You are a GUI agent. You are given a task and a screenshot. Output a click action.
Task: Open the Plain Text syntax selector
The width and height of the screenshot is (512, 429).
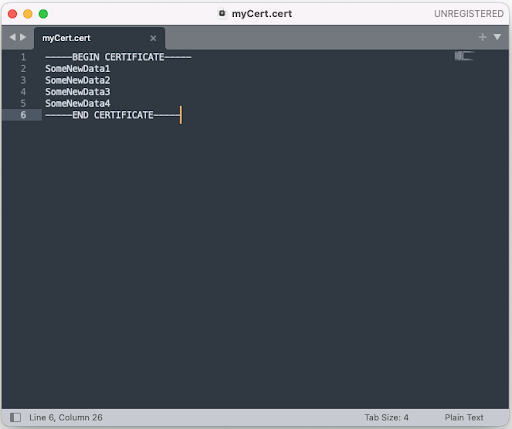(x=464, y=417)
